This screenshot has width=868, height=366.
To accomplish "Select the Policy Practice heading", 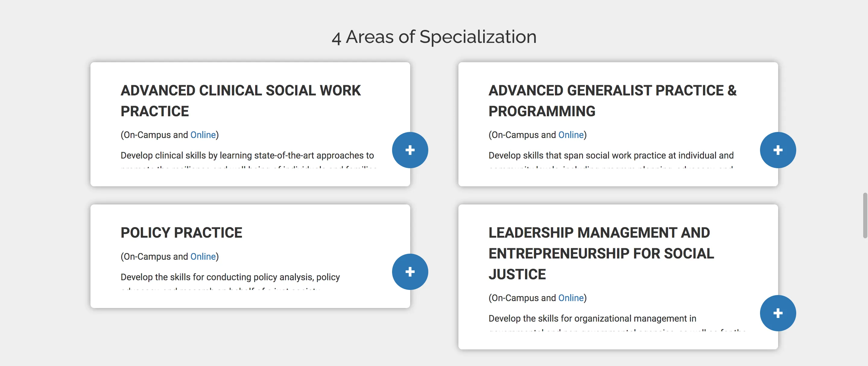I will tap(181, 233).
